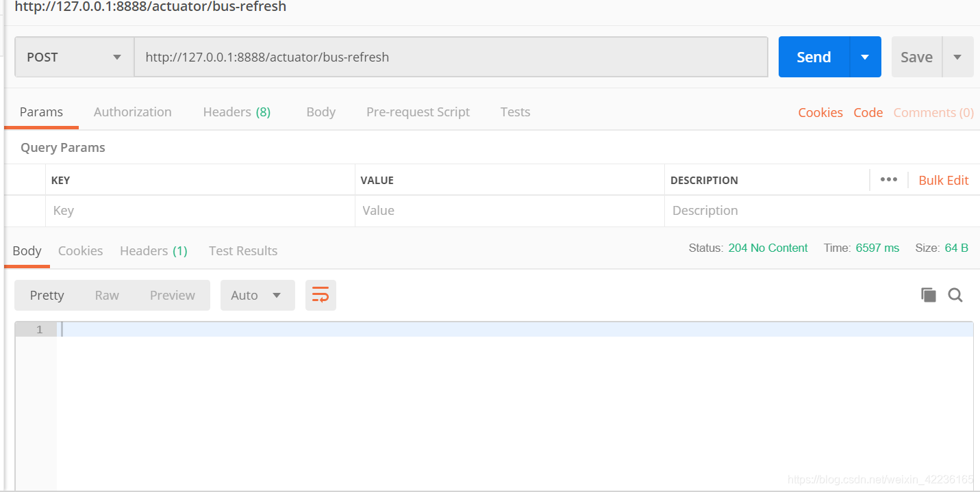Select the Params tab
The height and width of the screenshot is (492, 980).
(41, 112)
